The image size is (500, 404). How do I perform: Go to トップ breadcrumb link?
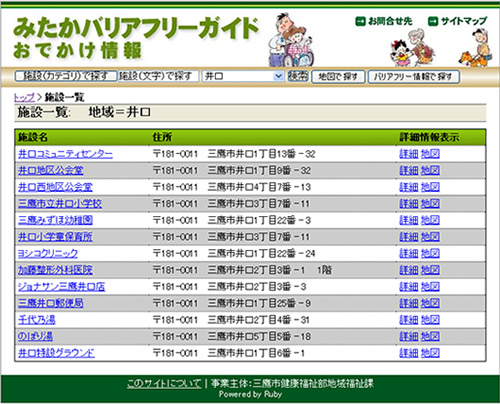pos(24,97)
